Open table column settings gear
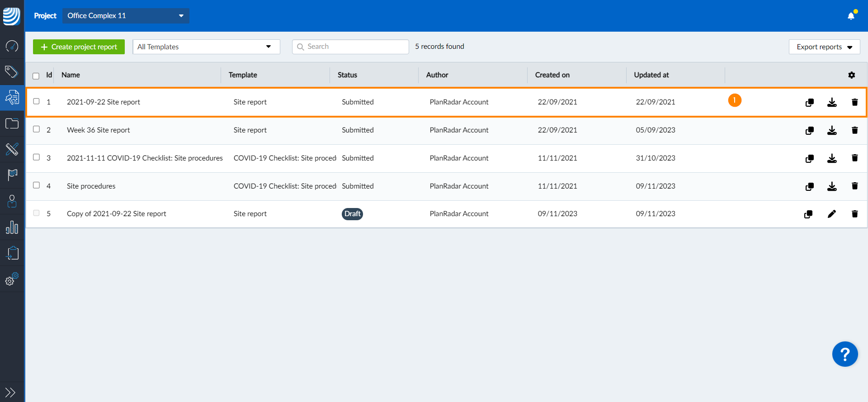This screenshot has width=868, height=402. (851, 75)
